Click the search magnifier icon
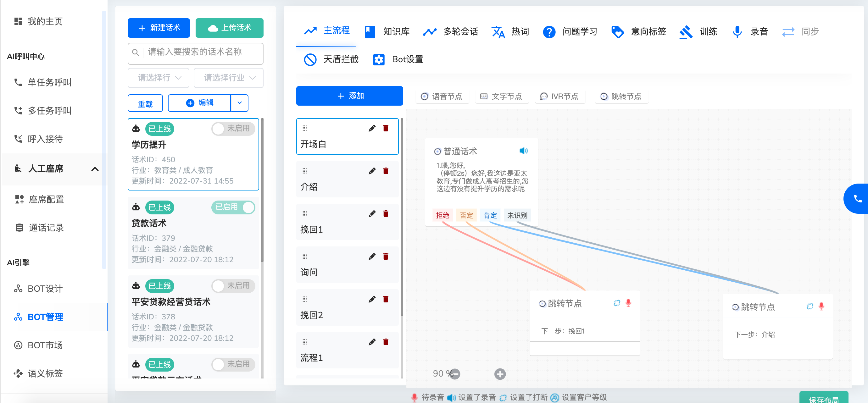Screen dimensions: 868x403 pyautogui.click(x=136, y=52)
